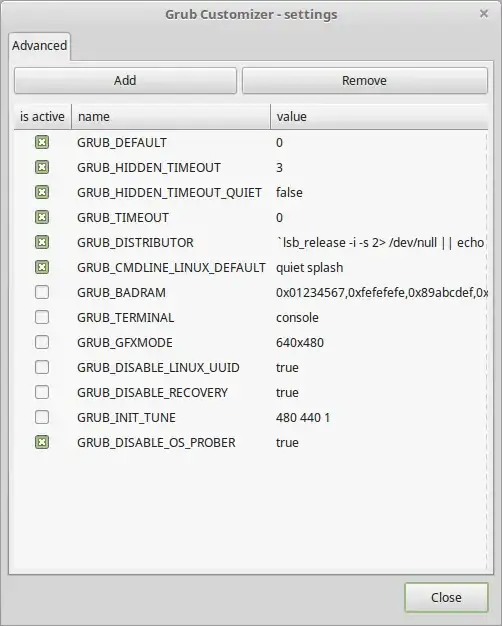Select the GRUB_DISTRIBUTOR name cell
Screen dimensions: 502x626
click(135, 243)
